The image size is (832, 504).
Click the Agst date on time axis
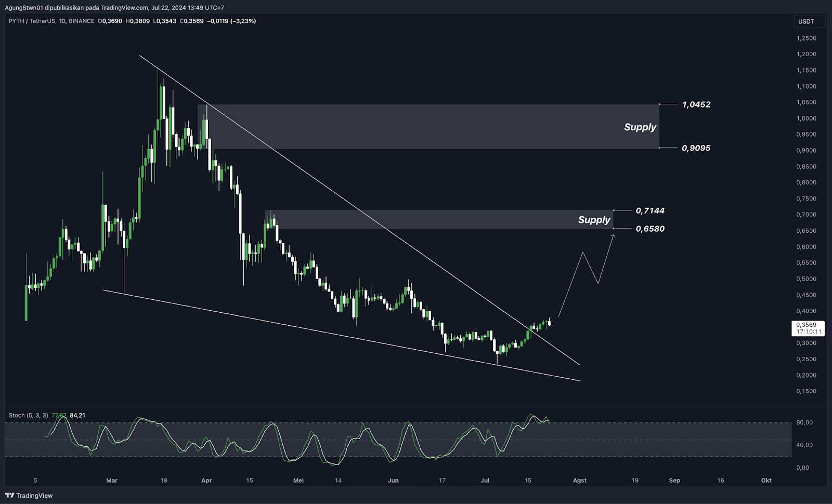(580, 481)
